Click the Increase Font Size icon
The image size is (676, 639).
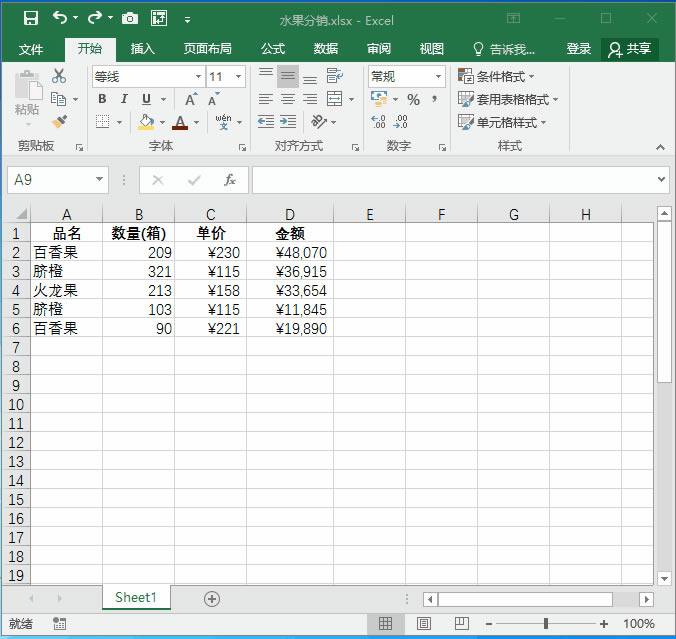point(191,99)
